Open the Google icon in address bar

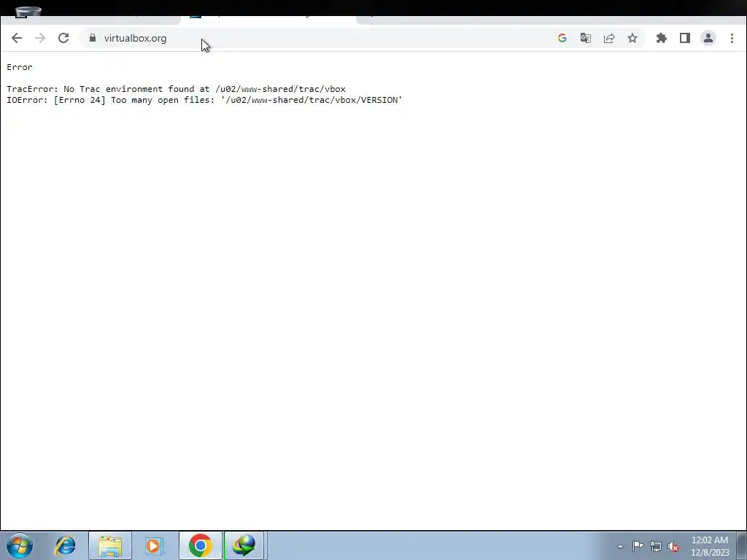(562, 38)
